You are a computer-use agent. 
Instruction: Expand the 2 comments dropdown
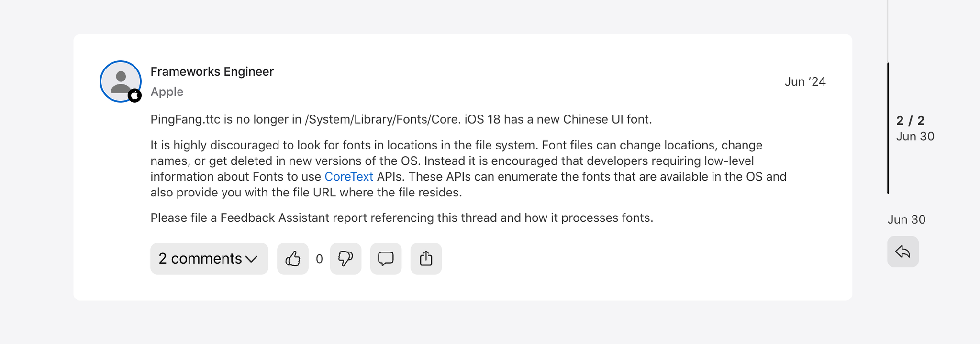pyautogui.click(x=209, y=259)
